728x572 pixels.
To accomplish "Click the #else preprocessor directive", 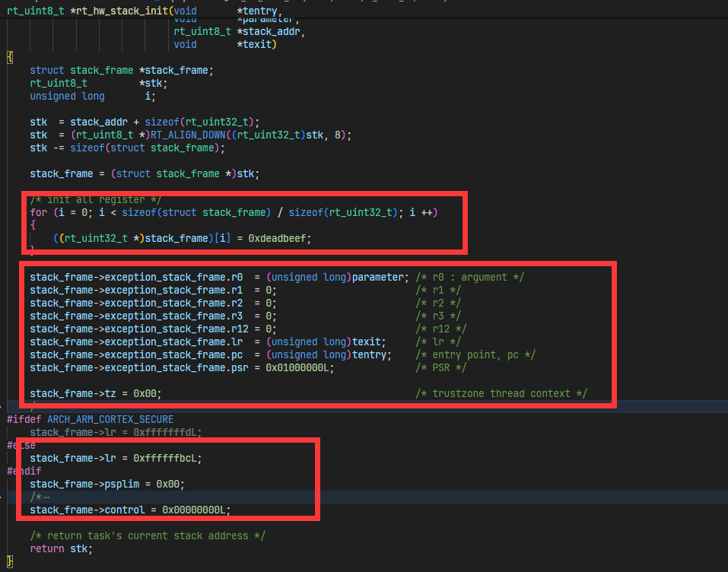I will pyautogui.click(x=21, y=445).
